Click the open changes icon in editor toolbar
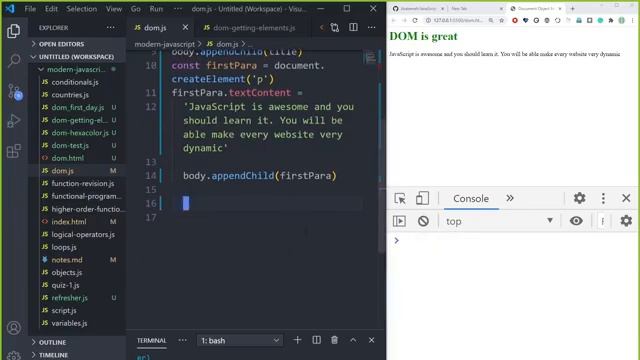The height and width of the screenshot is (360, 640). pyautogui.click(x=335, y=27)
